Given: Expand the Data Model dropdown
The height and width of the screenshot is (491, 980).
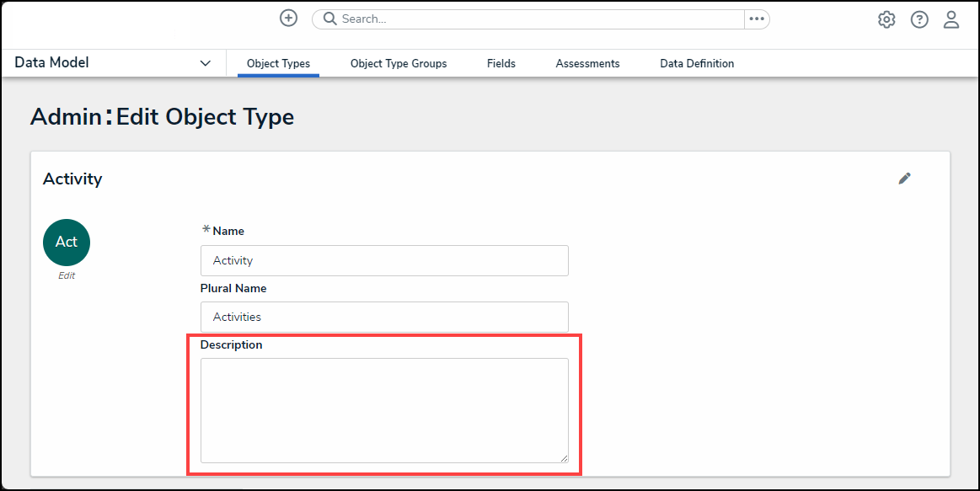Looking at the screenshot, I should pos(205,63).
